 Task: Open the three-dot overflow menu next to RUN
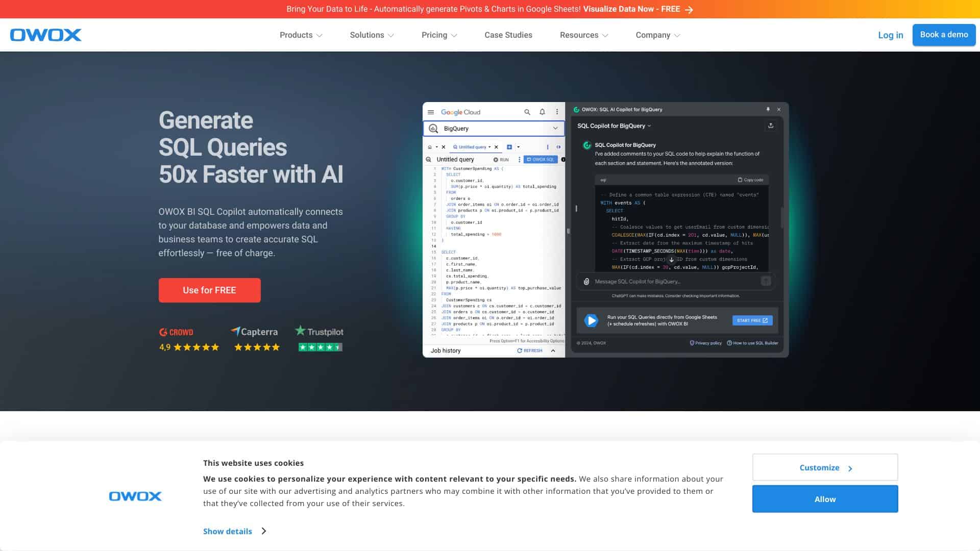pyautogui.click(x=520, y=159)
